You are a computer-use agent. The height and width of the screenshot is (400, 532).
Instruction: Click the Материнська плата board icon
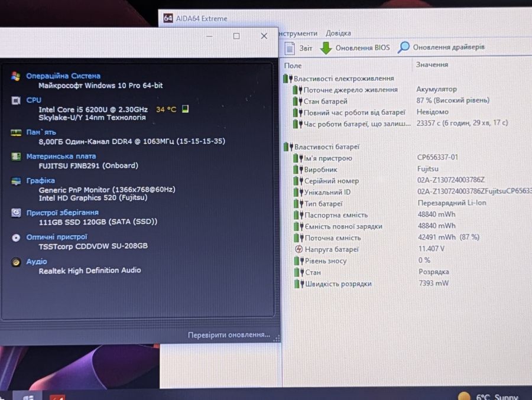point(16,157)
